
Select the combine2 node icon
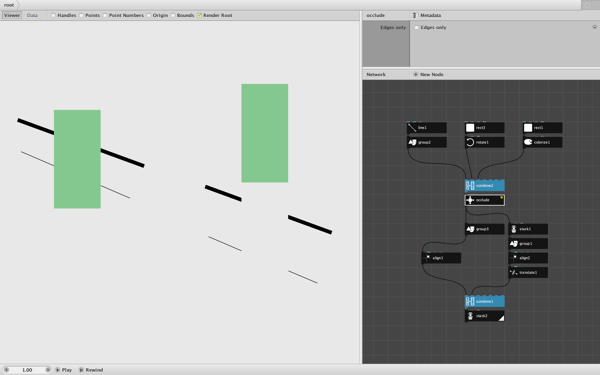[x=470, y=186]
